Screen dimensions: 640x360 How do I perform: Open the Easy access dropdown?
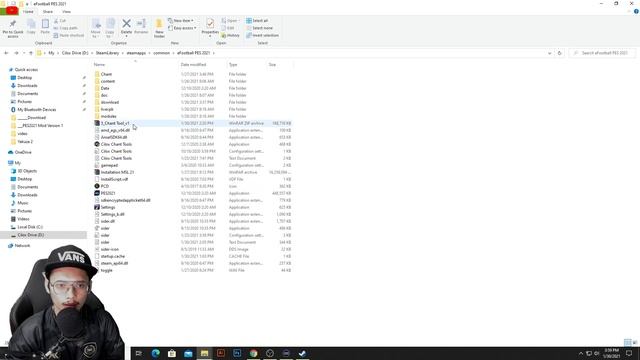(x=182, y=28)
